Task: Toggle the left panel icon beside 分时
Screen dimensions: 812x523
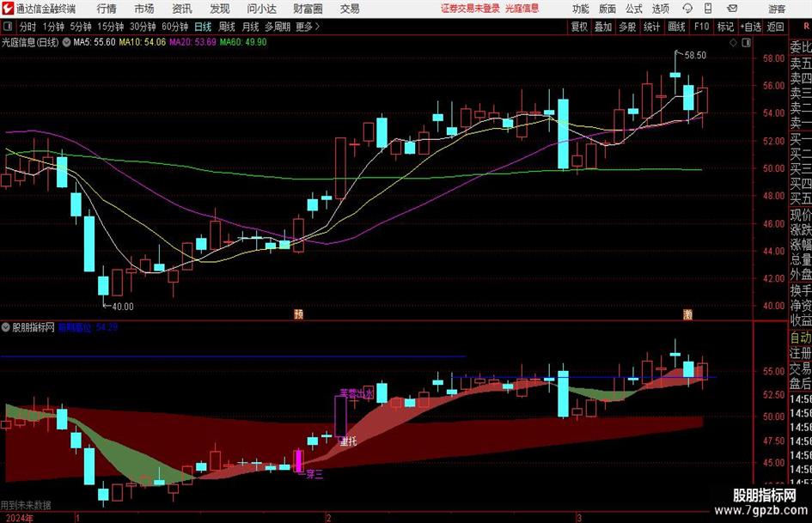Action: (x=8, y=26)
